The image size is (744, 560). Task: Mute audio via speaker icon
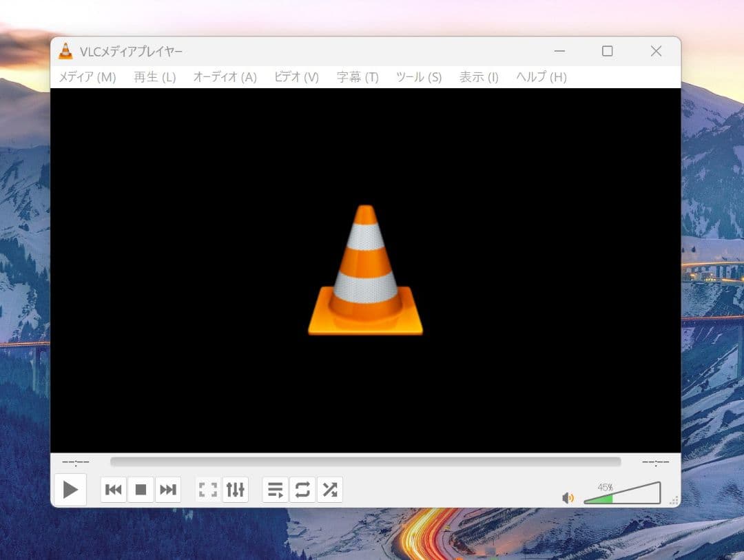click(568, 497)
